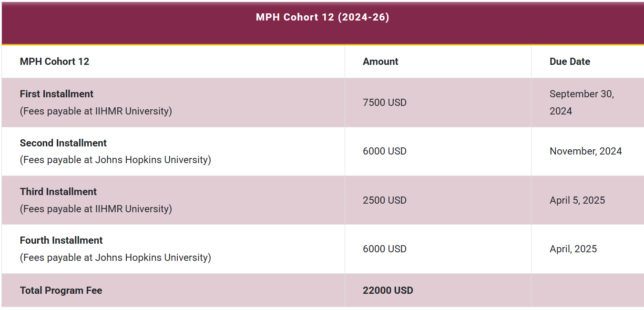Click the First Installment label
Image resolution: width=644 pixels, height=310 pixels.
(57, 94)
